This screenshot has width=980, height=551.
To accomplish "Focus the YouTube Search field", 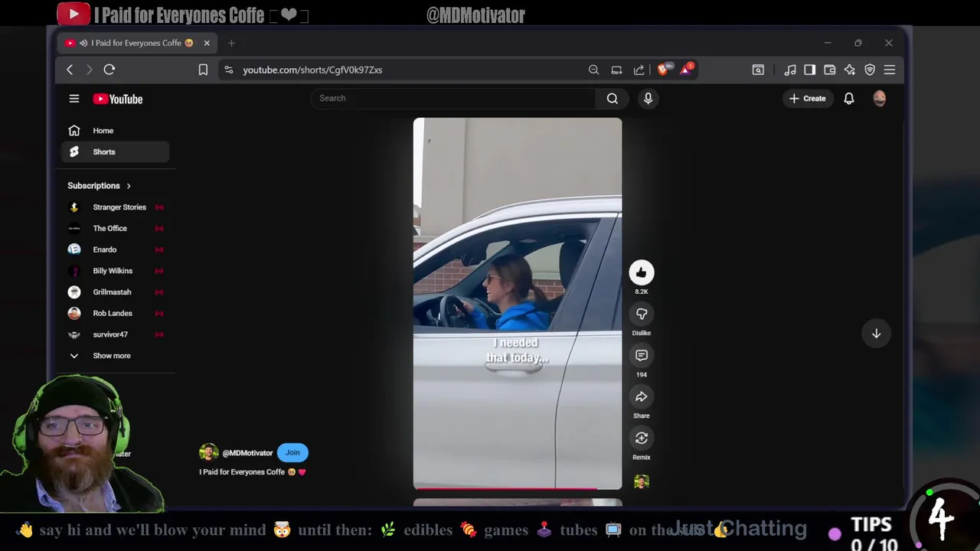I will [x=453, y=98].
